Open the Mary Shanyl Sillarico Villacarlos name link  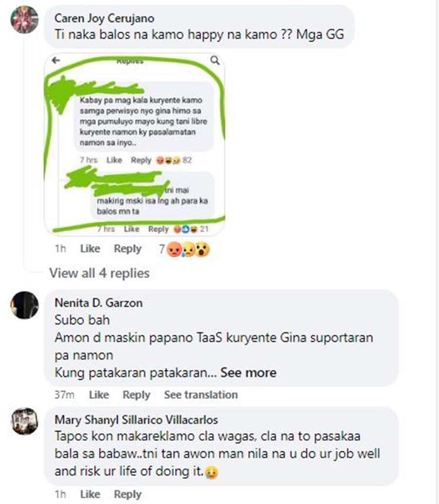pos(136,420)
